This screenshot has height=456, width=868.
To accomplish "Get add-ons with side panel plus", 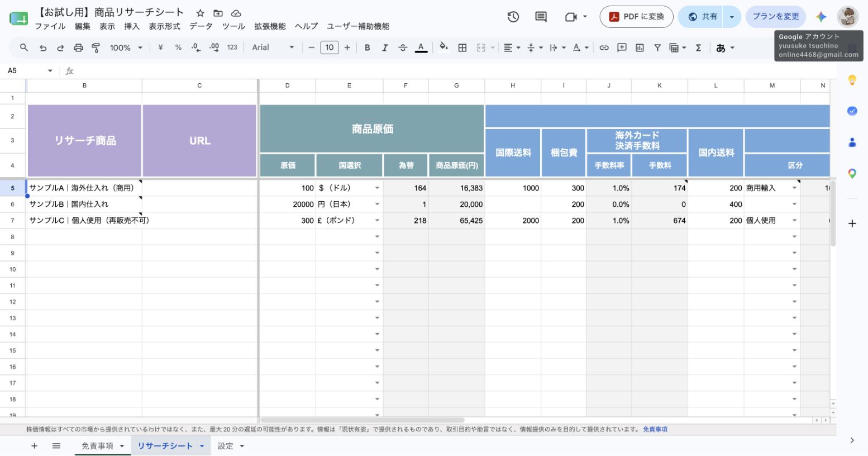I will [852, 224].
